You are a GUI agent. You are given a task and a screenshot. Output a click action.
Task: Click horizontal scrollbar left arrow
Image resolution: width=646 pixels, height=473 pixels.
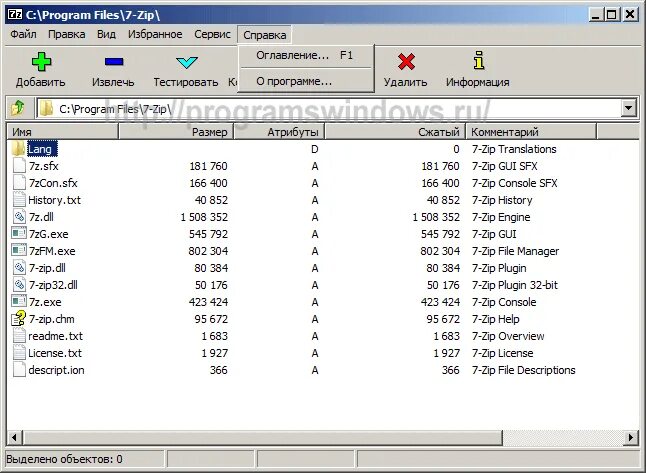pyautogui.click(x=14, y=437)
